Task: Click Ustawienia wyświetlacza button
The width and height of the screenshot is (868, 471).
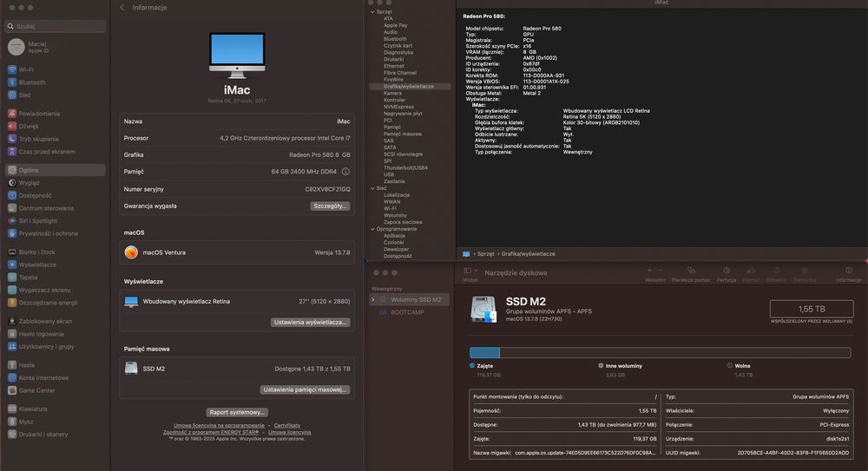Action: [310, 322]
